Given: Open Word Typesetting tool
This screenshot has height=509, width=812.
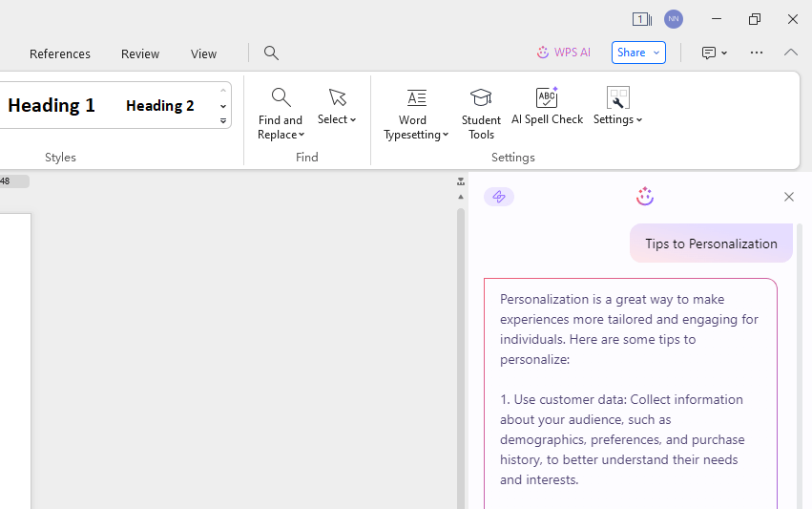Looking at the screenshot, I should click(x=416, y=97).
